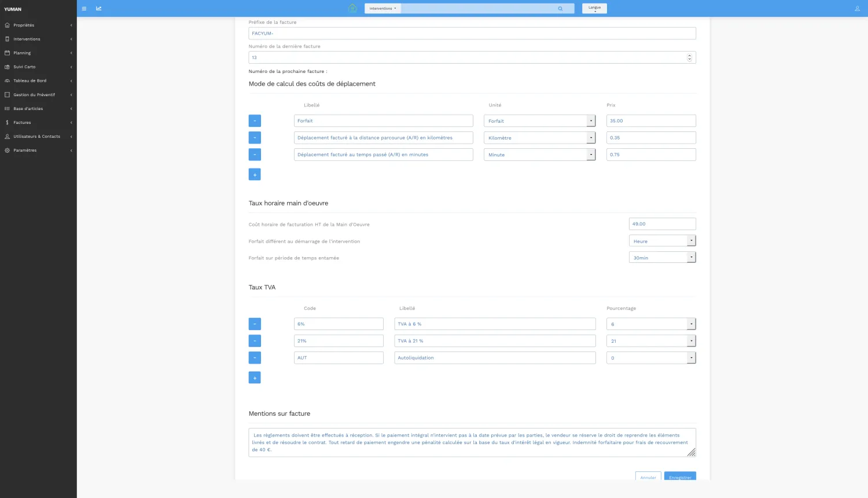Viewport: 868px width, 498px height.
Task: Remove the Kilomètre travel cost row
Action: click(255, 138)
